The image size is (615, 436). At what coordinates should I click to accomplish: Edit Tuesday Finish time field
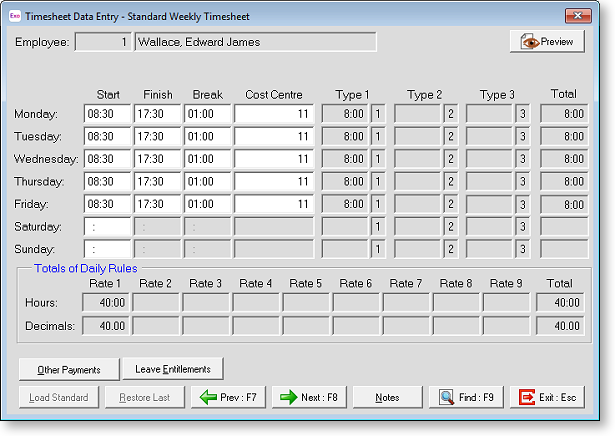point(158,136)
